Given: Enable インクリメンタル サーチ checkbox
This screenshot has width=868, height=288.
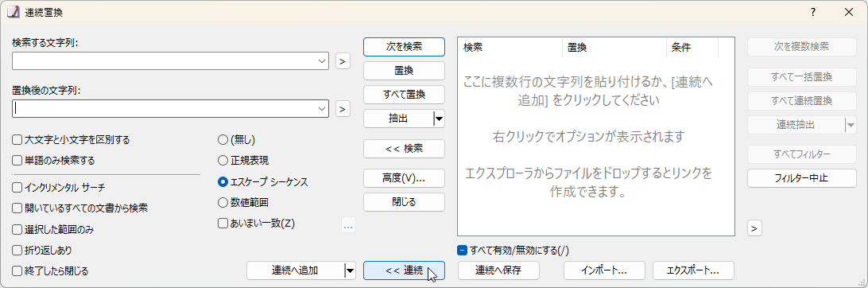Looking at the screenshot, I should [59, 187].
